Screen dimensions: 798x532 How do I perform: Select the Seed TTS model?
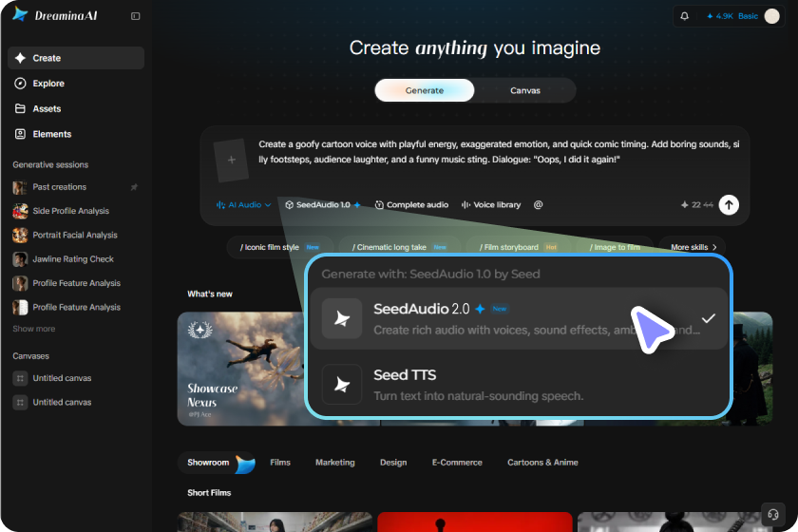click(519, 385)
